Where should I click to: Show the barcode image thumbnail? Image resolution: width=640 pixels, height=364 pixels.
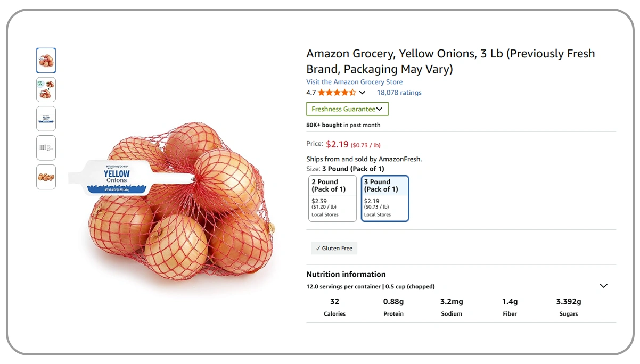(46, 147)
